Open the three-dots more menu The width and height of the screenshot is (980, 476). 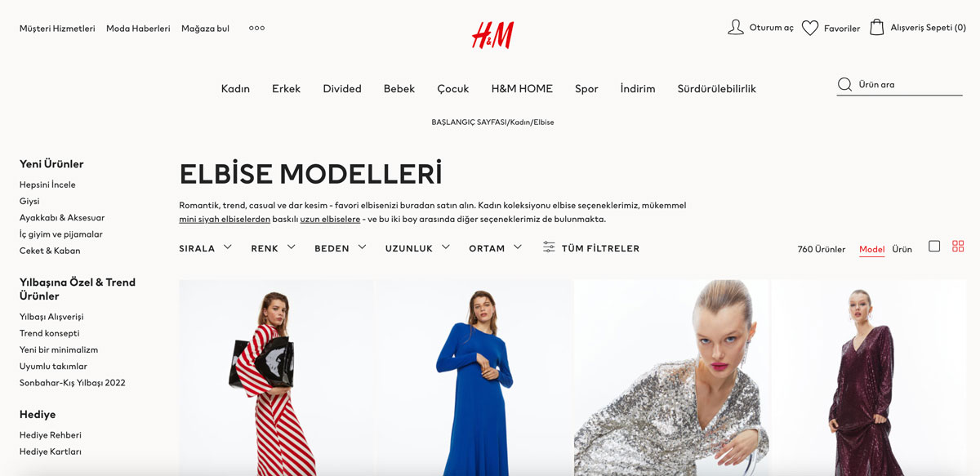tap(256, 28)
